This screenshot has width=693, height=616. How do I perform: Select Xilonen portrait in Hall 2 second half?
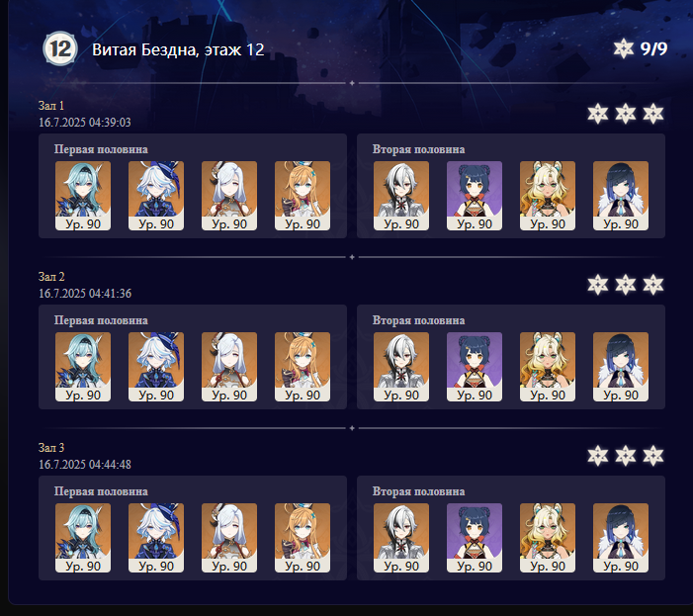548,366
